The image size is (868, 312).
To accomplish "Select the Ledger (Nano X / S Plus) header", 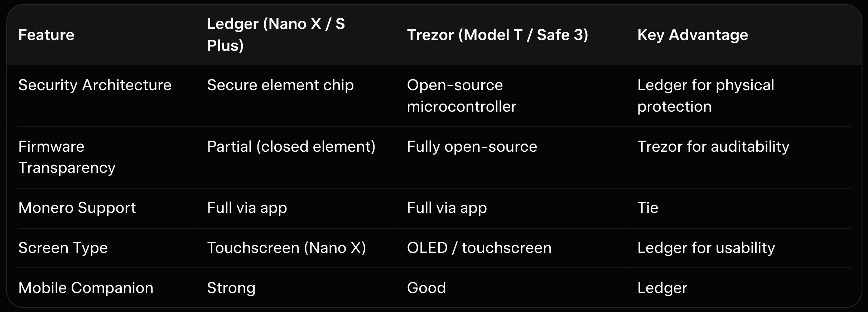I will point(276,35).
